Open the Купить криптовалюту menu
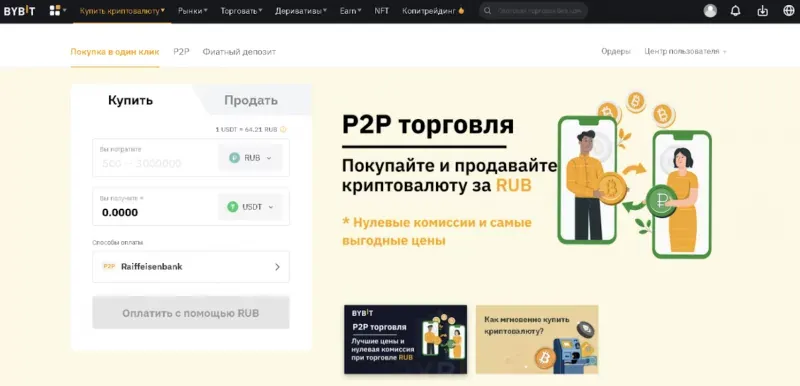The height and width of the screenshot is (386, 800). (x=122, y=11)
